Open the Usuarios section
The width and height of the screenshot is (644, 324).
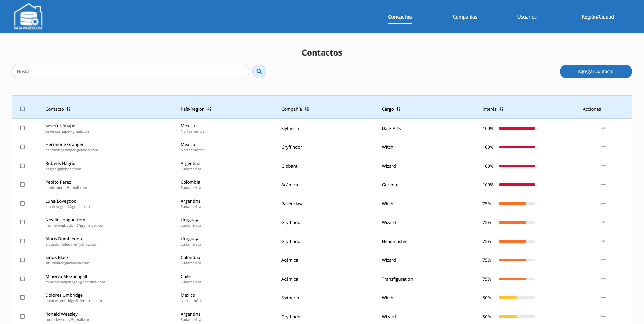pyautogui.click(x=527, y=16)
